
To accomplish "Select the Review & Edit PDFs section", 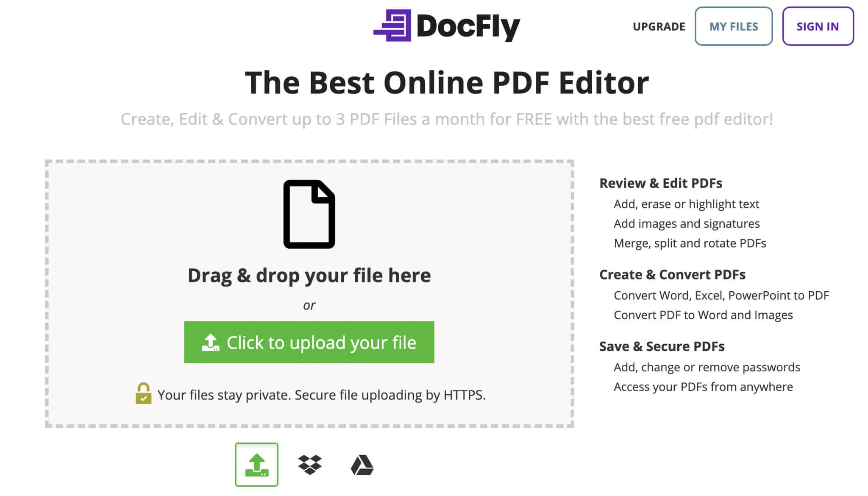I will pos(662,183).
